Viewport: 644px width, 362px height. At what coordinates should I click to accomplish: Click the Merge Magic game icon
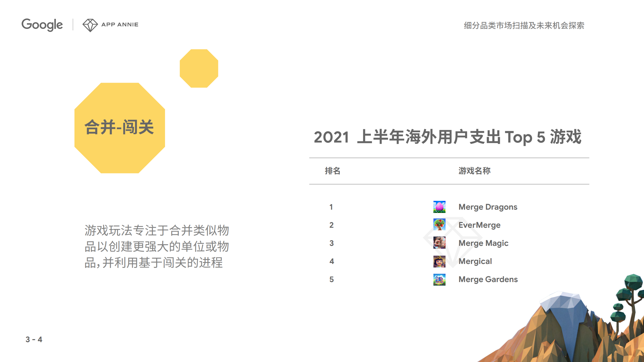439,243
